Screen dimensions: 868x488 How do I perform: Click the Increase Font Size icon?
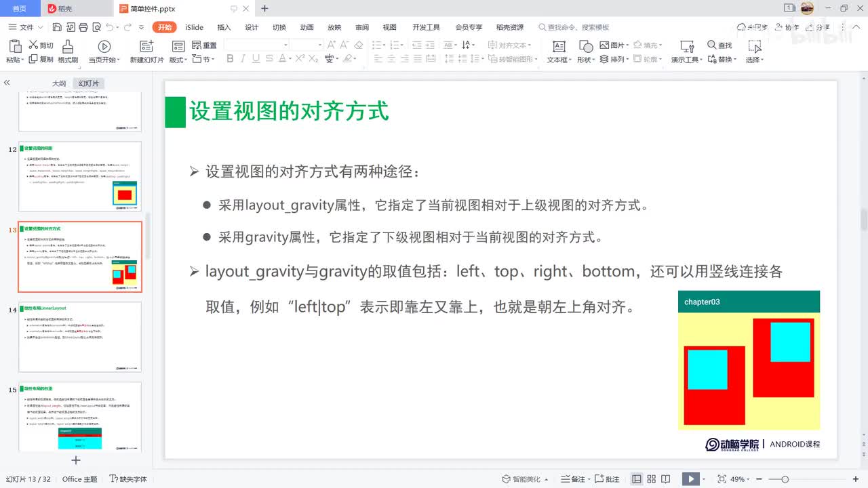(x=332, y=45)
